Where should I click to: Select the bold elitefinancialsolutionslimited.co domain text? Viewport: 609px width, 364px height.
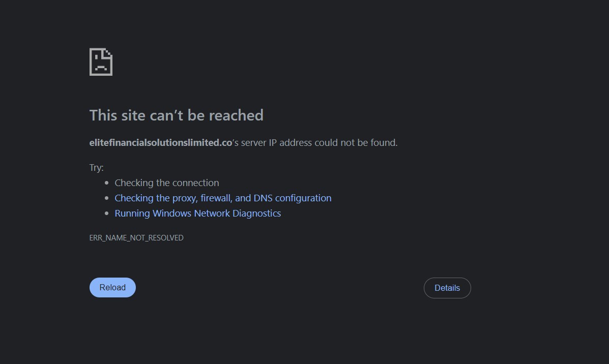click(161, 143)
